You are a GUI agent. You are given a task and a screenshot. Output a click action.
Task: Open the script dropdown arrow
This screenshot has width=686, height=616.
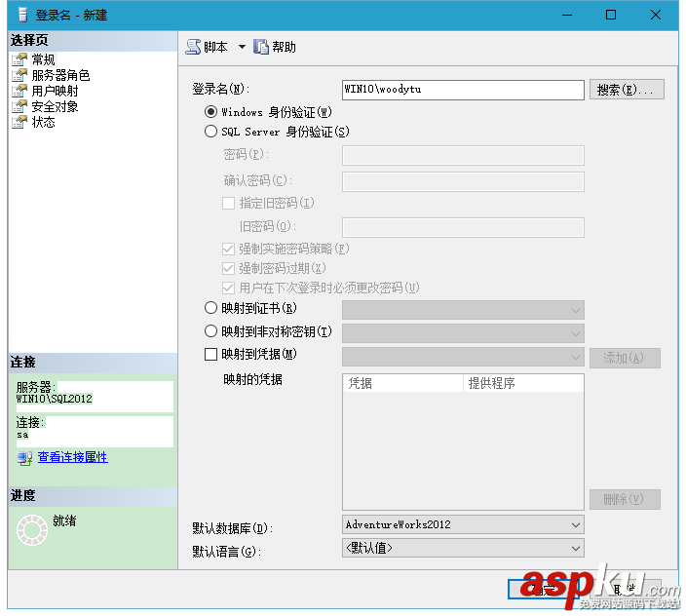242,47
